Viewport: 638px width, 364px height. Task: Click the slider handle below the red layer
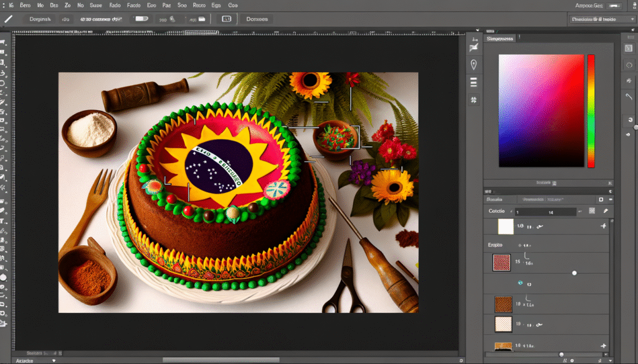574,273
